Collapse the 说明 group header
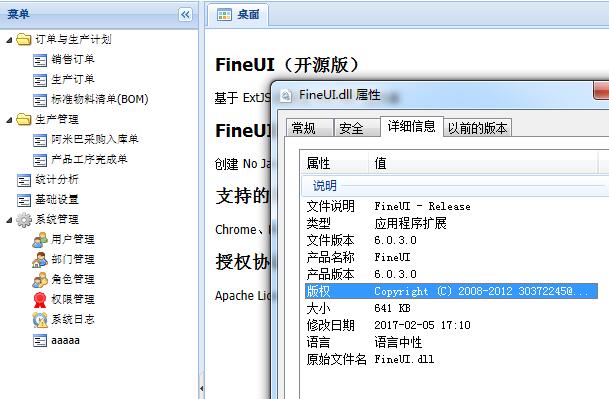 coord(454,186)
